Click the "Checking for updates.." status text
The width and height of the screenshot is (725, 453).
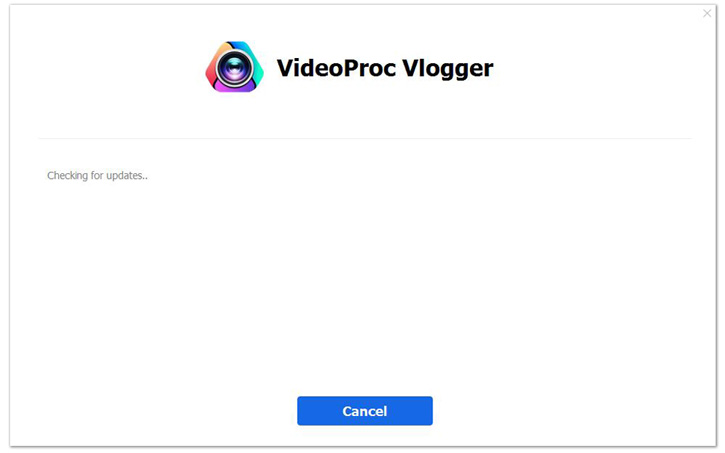pyautogui.click(x=97, y=176)
